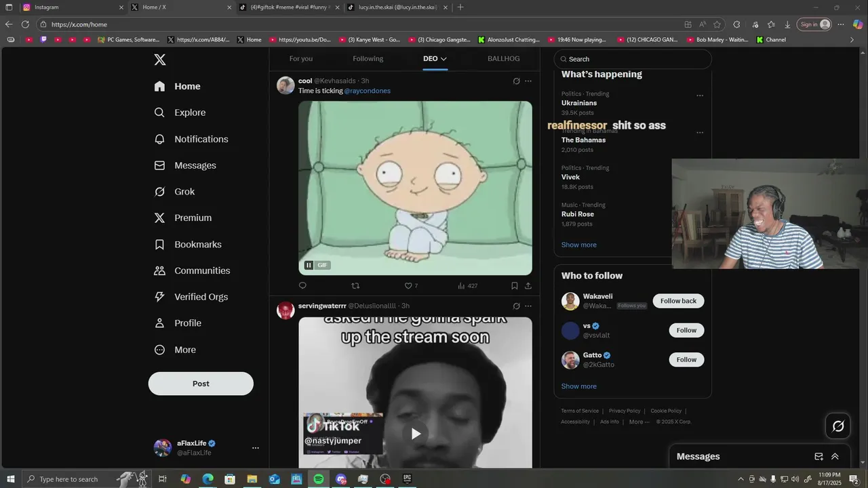This screenshot has width=868, height=488.
Task: Click the X logo in the sidebar
Action: [160, 60]
